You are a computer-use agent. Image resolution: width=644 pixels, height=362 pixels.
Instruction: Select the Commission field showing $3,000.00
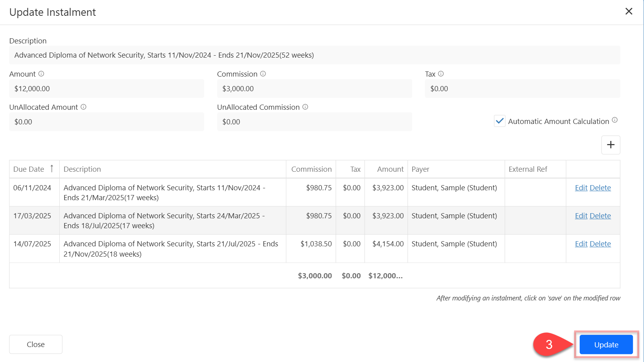coord(314,89)
